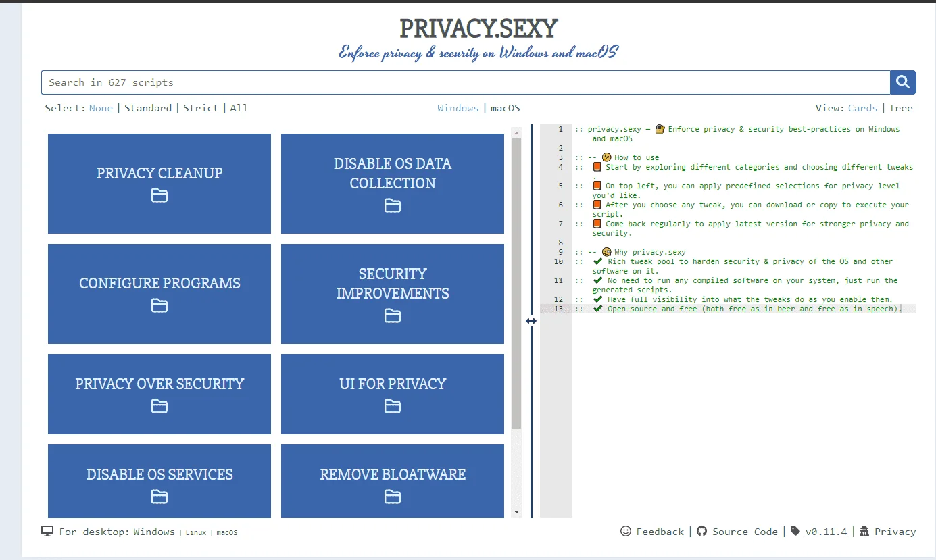936x560 pixels.
Task: Click the PRIVACY.SEXY title heading
Action: 478,28
